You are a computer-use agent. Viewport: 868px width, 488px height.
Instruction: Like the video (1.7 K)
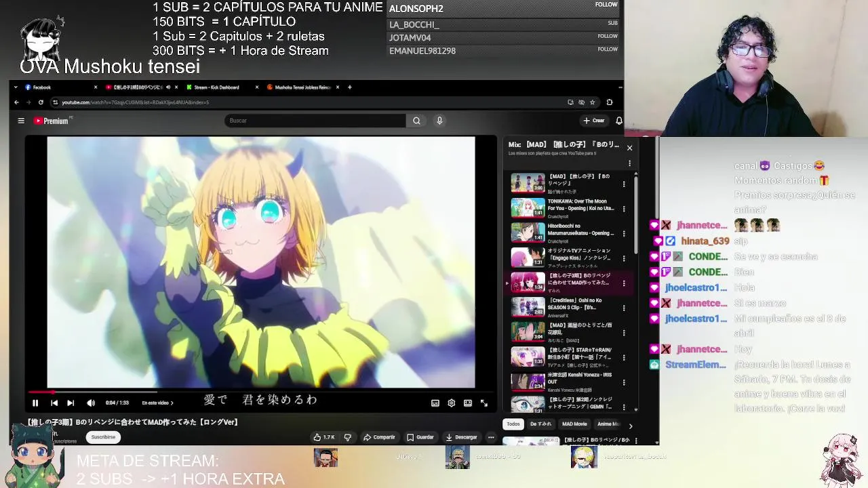[324, 437]
